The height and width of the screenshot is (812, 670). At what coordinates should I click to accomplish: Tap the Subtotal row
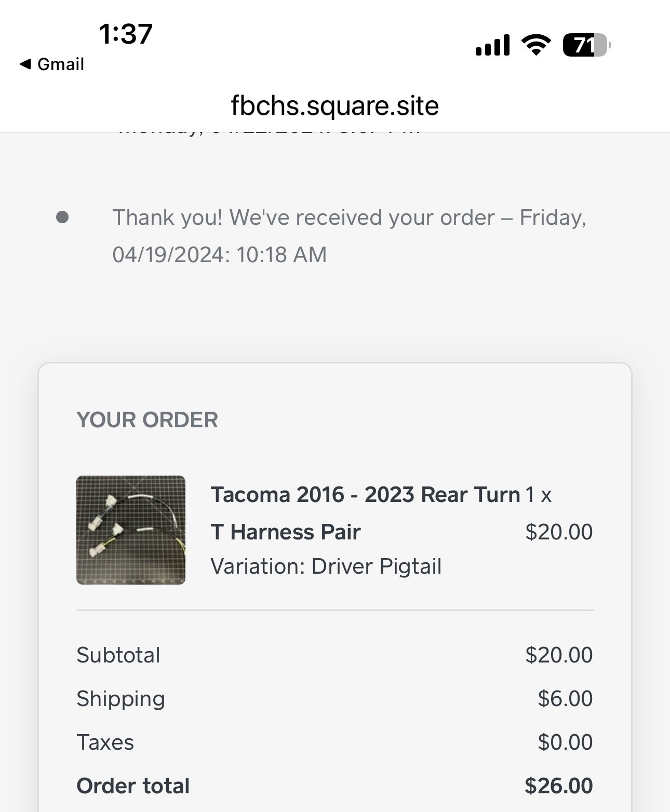point(335,655)
